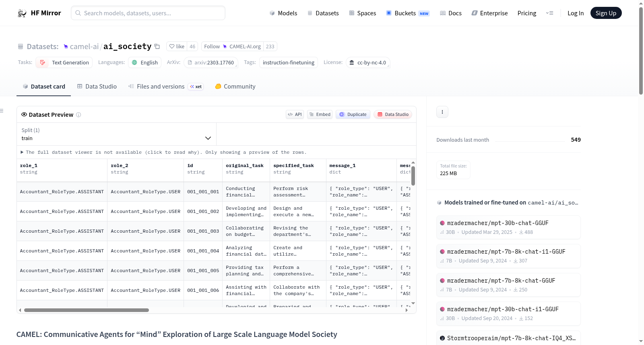
Task: Click the instruction-finetuning tag
Action: click(289, 62)
